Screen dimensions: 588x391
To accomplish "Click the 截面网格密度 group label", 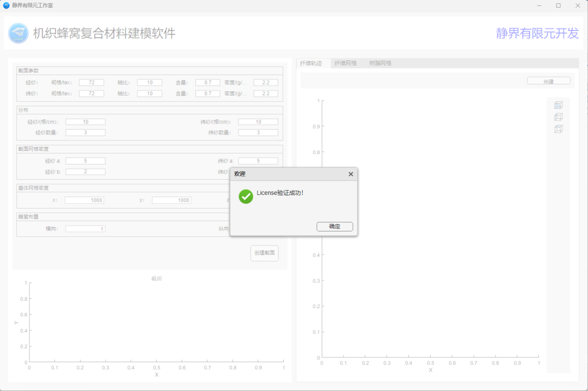I will pyautogui.click(x=33, y=149).
